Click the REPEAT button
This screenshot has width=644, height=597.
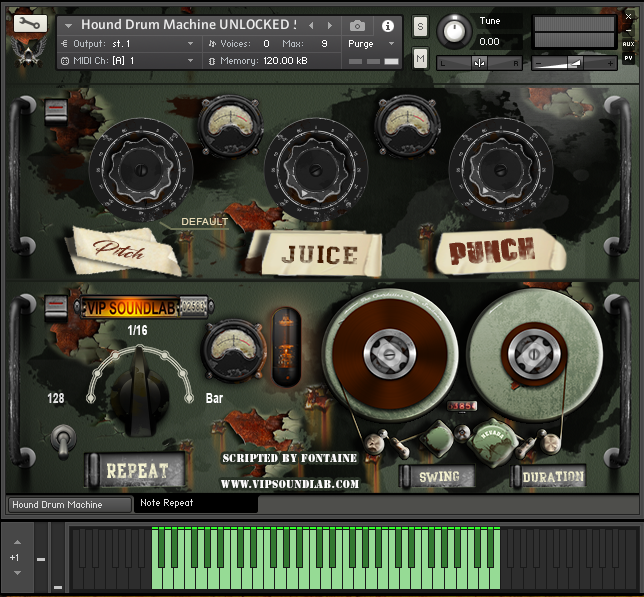[x=135, y=471]
